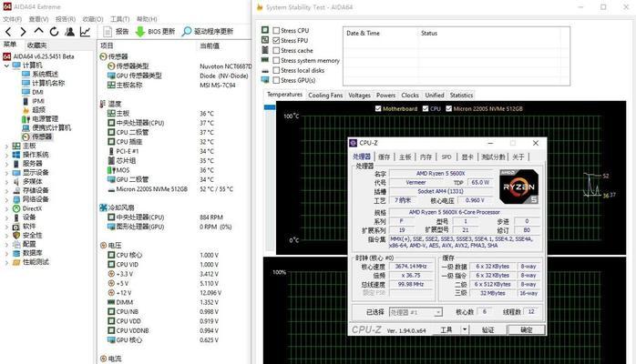Open the graph chart toolbar icon
The height and width of the screenshot is (364, 636).
[x=85, y=32]
